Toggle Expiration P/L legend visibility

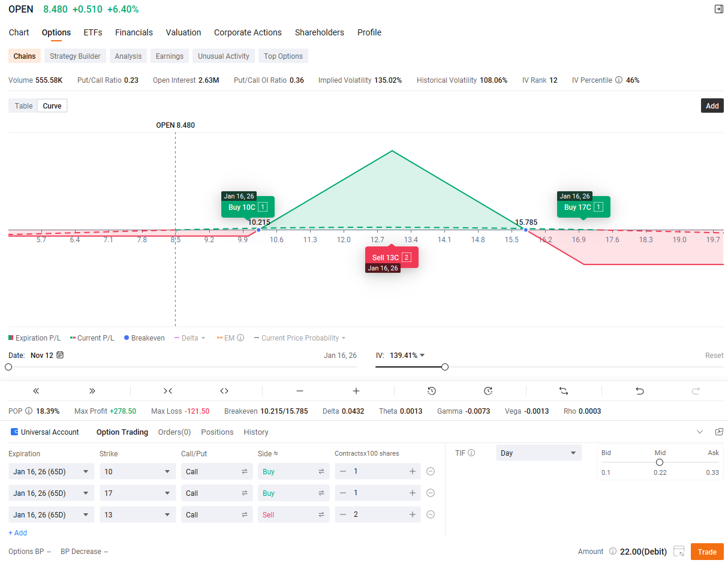(35, 338)
